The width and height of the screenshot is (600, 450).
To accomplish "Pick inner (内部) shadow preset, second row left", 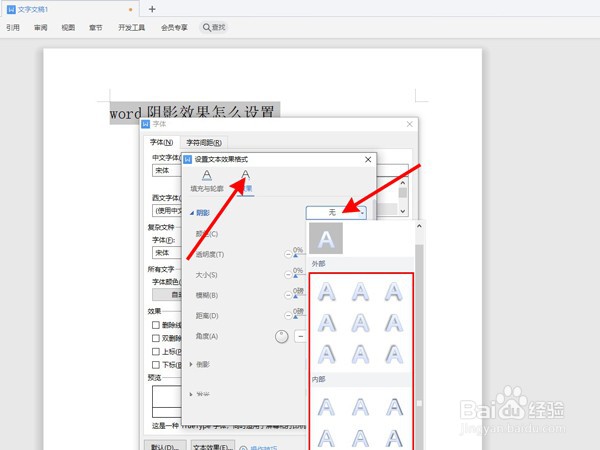I will click(327, 438).
